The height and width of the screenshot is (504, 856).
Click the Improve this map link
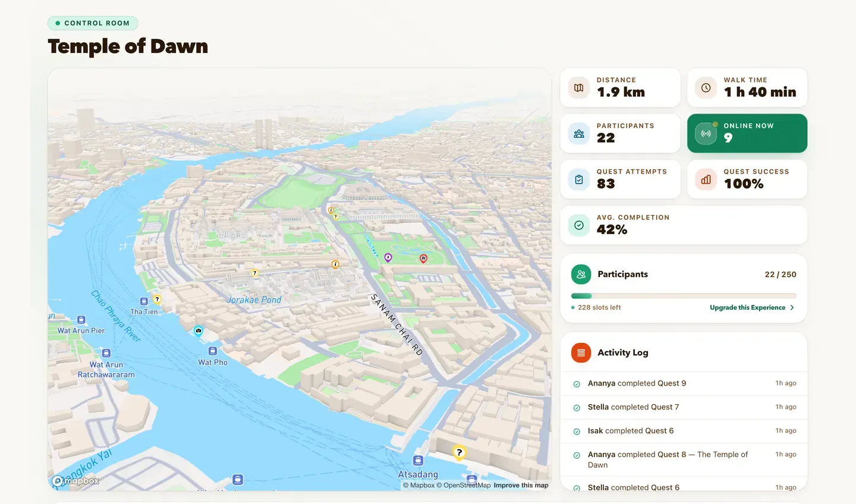click(x=521, y=486)
